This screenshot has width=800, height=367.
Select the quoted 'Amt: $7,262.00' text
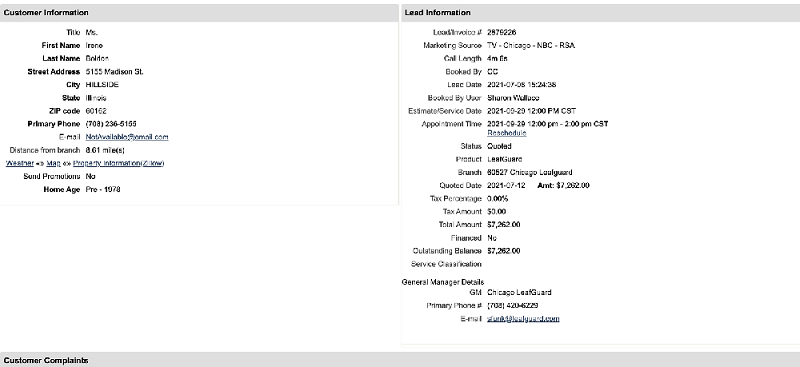[563, 185]
